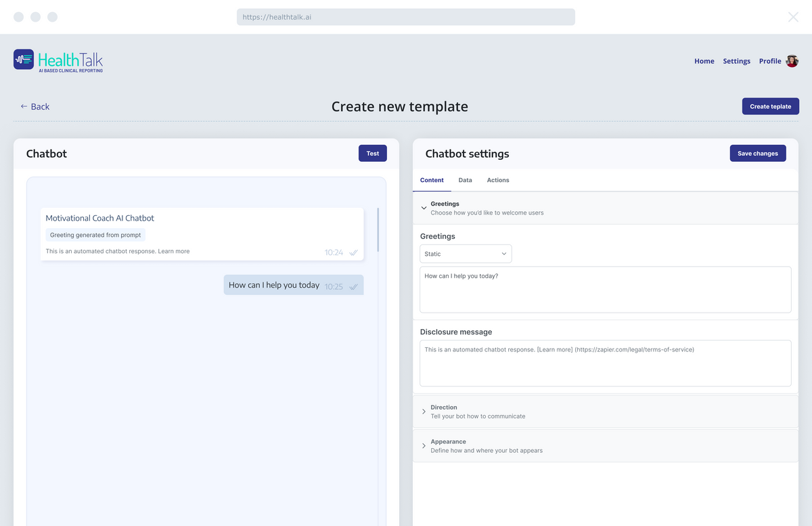Screen dimensions: 812x526
Task: Click read checkmarks on 10:24 message
Action: (353, 253)
